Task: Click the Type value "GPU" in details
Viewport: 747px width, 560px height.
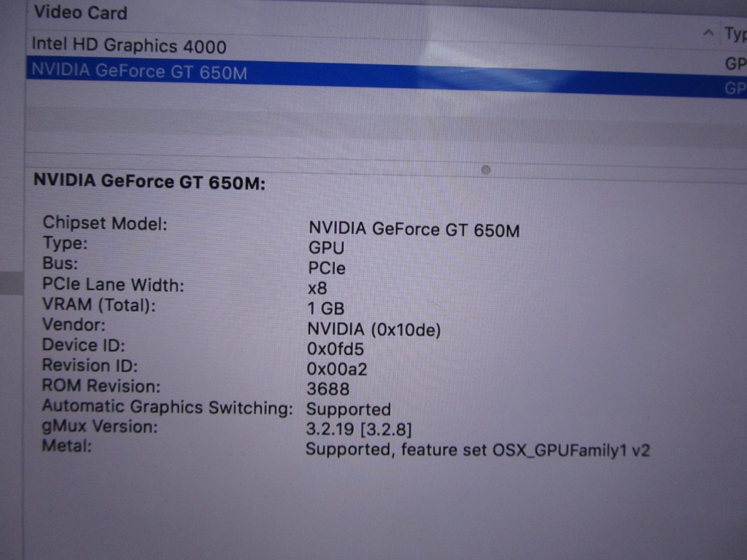Action: [x=326, y=248]
